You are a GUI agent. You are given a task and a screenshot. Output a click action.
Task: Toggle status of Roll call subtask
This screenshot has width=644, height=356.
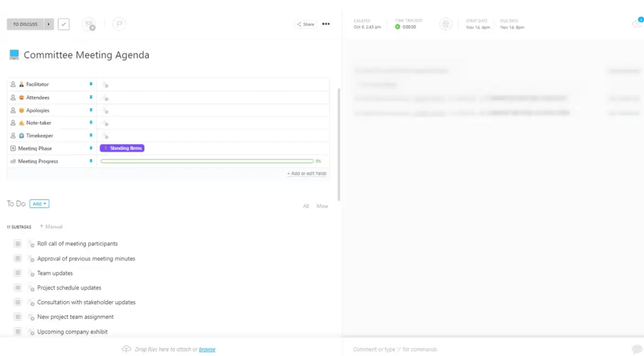(18, 244)
